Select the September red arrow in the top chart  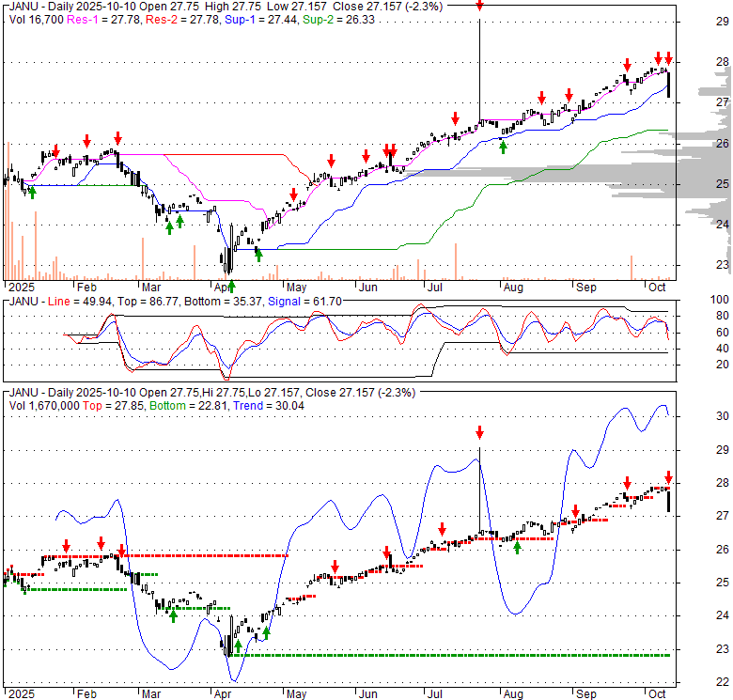click(628, 65)
